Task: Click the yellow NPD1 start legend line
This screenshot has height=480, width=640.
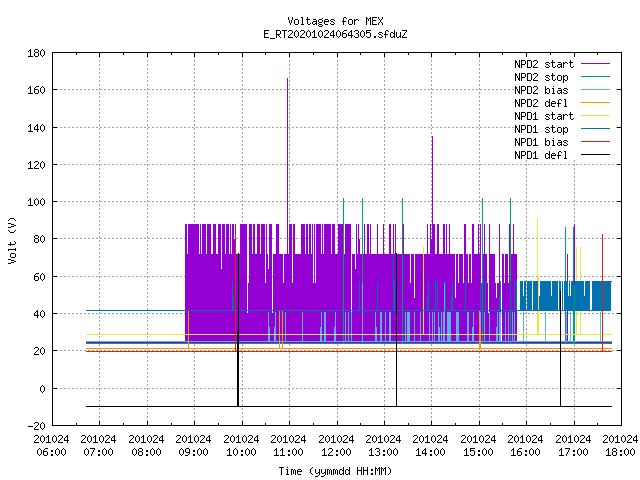Action: [x=596, y=116]
